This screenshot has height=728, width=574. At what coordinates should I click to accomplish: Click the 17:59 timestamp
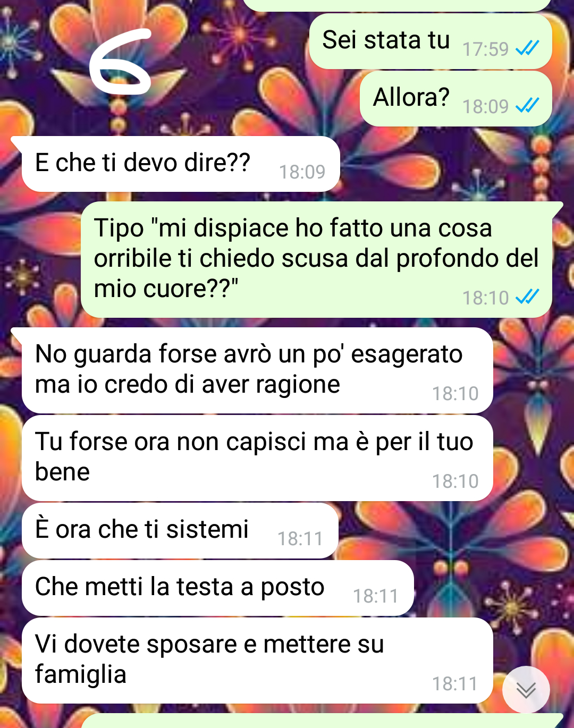point(485,49)
